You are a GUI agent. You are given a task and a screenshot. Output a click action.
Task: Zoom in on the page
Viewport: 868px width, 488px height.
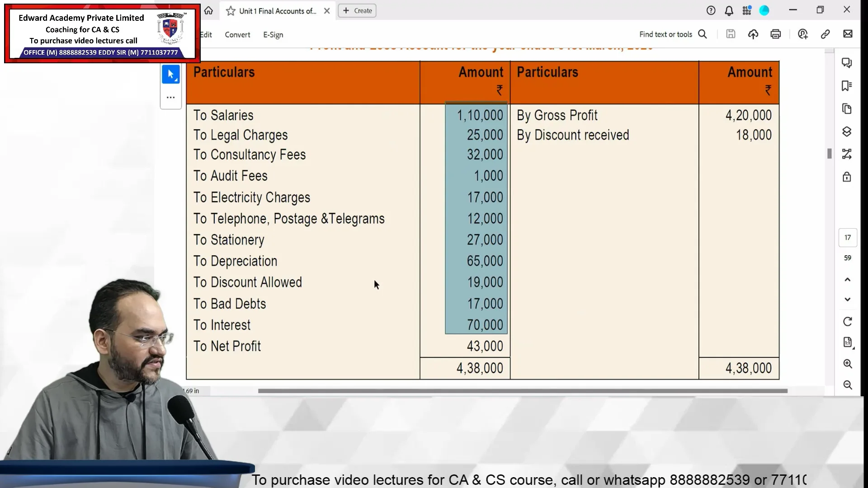(848, 364)
